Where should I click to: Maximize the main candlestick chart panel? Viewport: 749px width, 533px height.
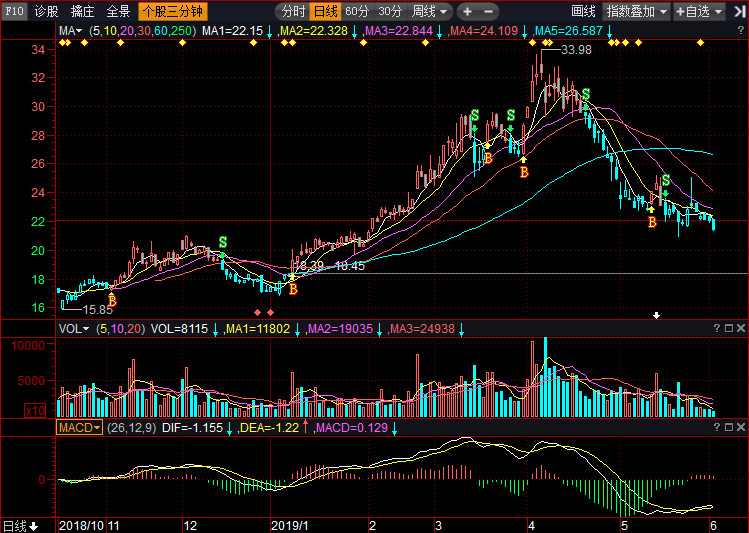[x=728, y=31]
